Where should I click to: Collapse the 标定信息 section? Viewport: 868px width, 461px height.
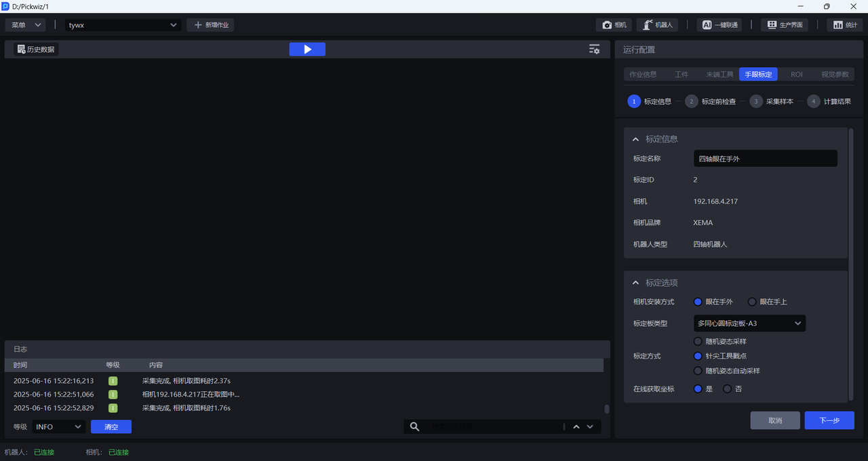[635, 139]
